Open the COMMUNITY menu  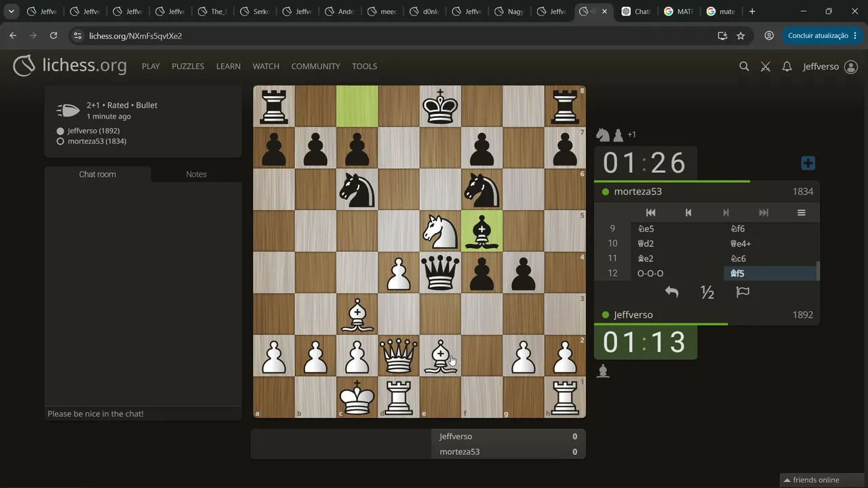[x=315, y=66]
